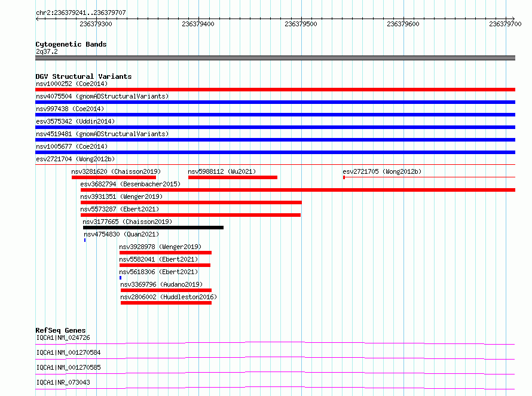
Task: Click the red nsv5582041 variant bar
Action: click(165, 265)
